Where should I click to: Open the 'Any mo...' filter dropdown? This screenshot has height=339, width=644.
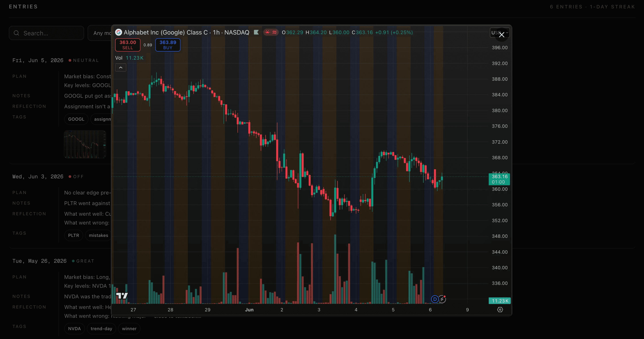tap(100, 33)
